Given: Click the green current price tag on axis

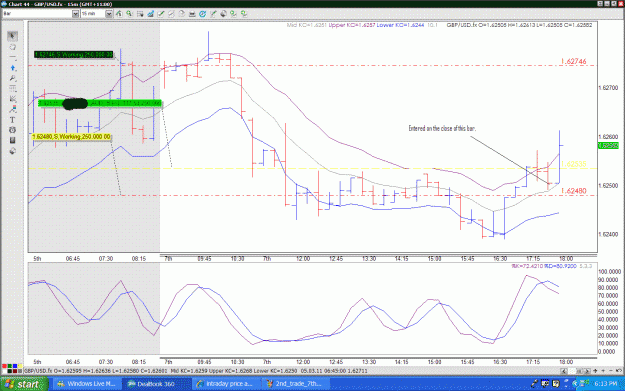Looking at the screenshot, I should [x=608, y=146].
